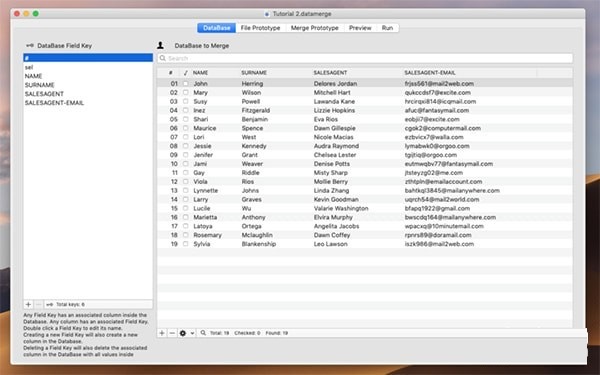600x375 pixels.
Task: Tick the checkbox in Jami Weaver row
Action: [186, 164]
